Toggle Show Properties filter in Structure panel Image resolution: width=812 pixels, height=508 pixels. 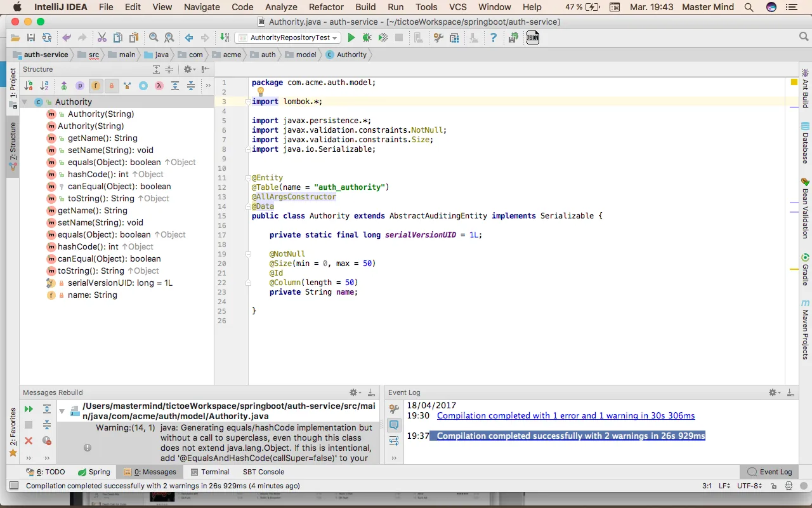click(x=80, y=86)
